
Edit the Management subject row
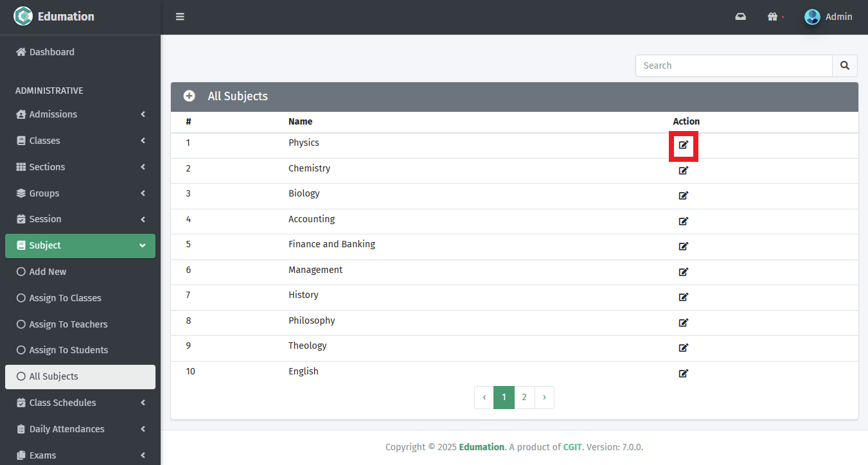click(x=684, y=272)
